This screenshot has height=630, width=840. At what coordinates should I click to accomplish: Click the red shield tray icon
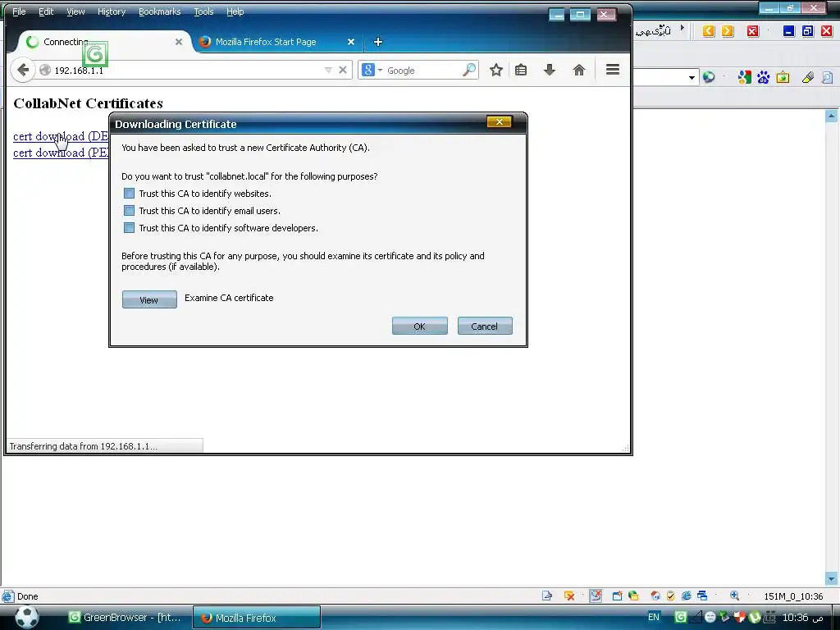pos(739,617)
